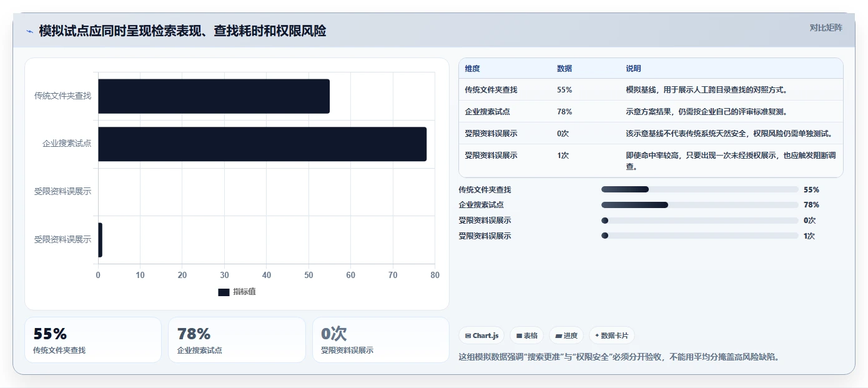
Task: Select the 0次 受限资料误展示 summary card
Action: pos(381,340)
